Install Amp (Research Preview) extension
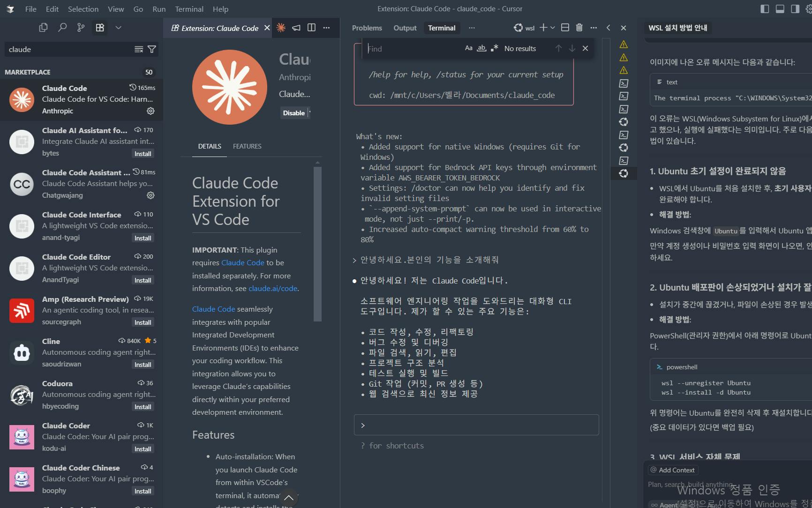Viewport: 812px width, 508px height. tap(143, 322)
